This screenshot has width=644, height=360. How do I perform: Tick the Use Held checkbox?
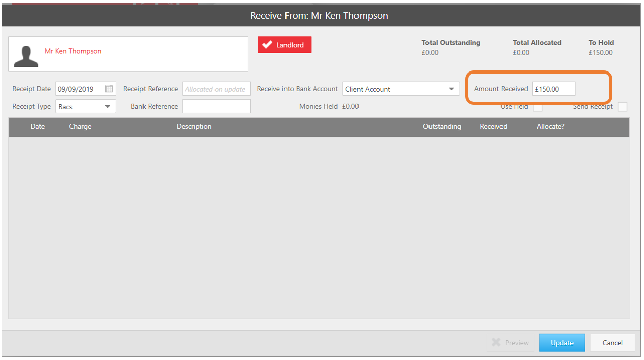538,107
